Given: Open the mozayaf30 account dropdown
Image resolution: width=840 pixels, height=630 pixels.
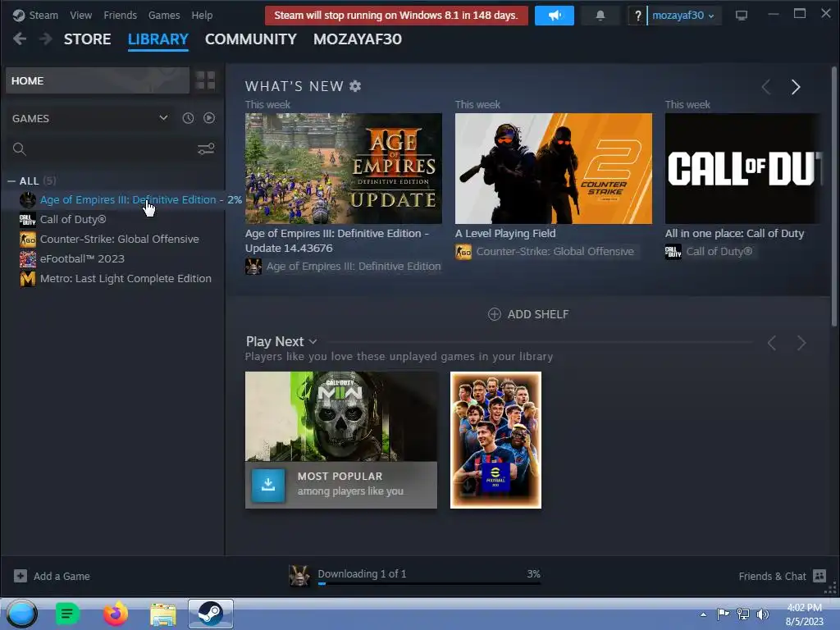Looking at the screenshot, I should coord(683,16).
